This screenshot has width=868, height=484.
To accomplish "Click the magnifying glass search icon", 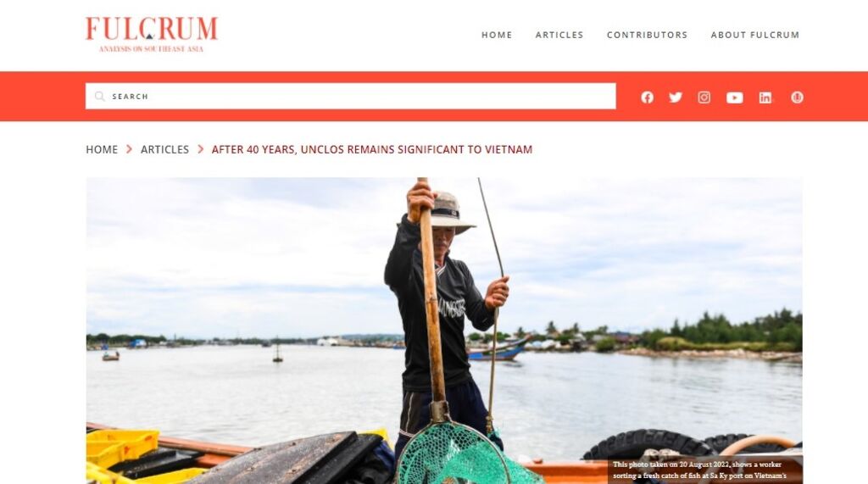I will coord(100,97).
